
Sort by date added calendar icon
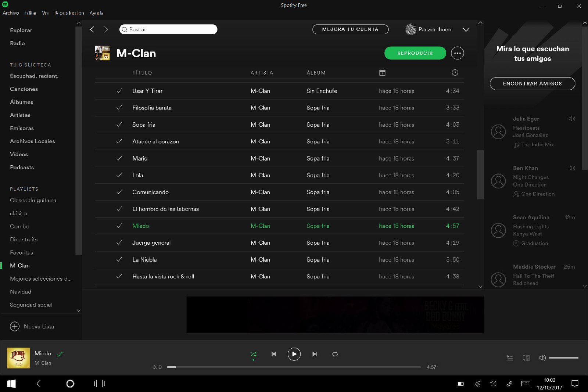pos(382,73)
